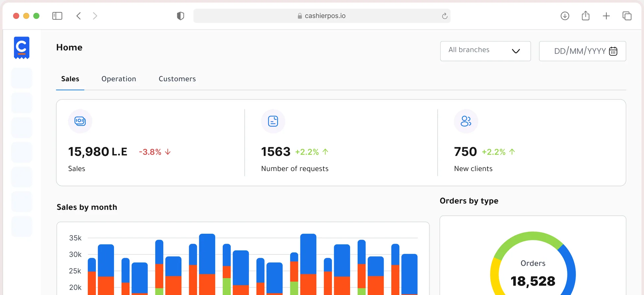This screenshot has height=295, width=644.
Task: Click the Cashier POS logo icon
Action: pyautogui.click(x=21, y=48)
